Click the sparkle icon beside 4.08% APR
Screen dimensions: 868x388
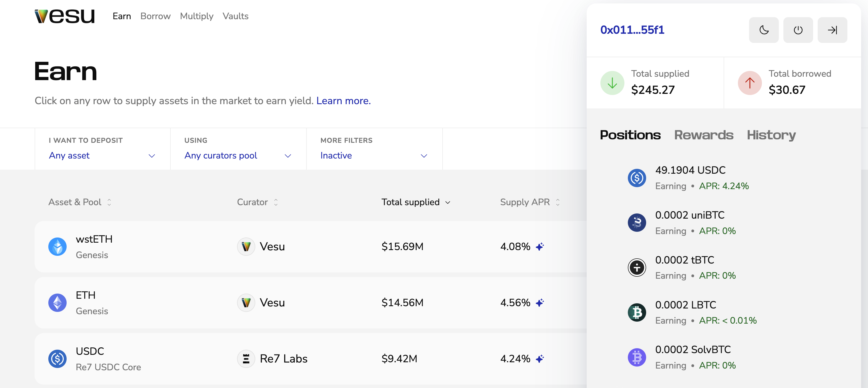(x=540, y=247)
